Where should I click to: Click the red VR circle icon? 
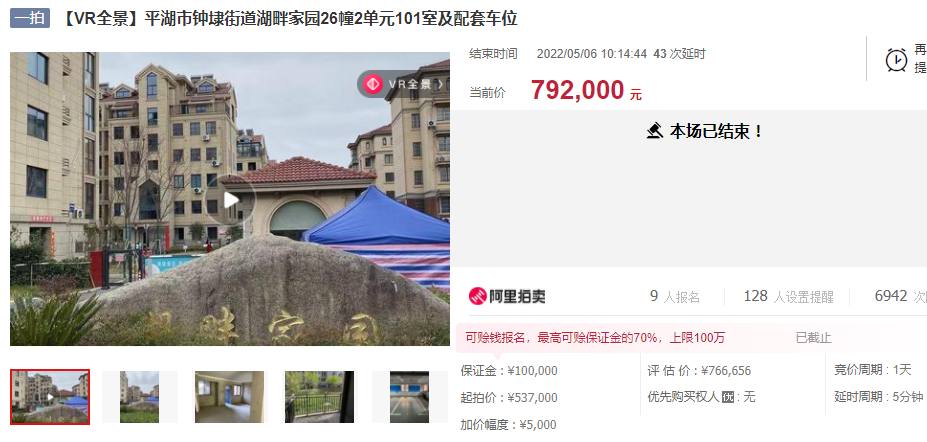tap(372, 84)
